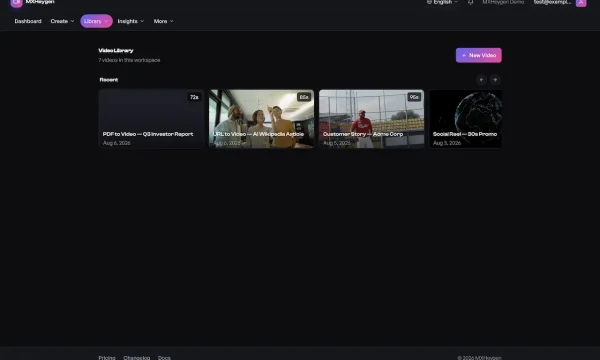The width and height of the screenshot is (600, 360).
Task: Open the notifications bell
Action: [470, 2]
